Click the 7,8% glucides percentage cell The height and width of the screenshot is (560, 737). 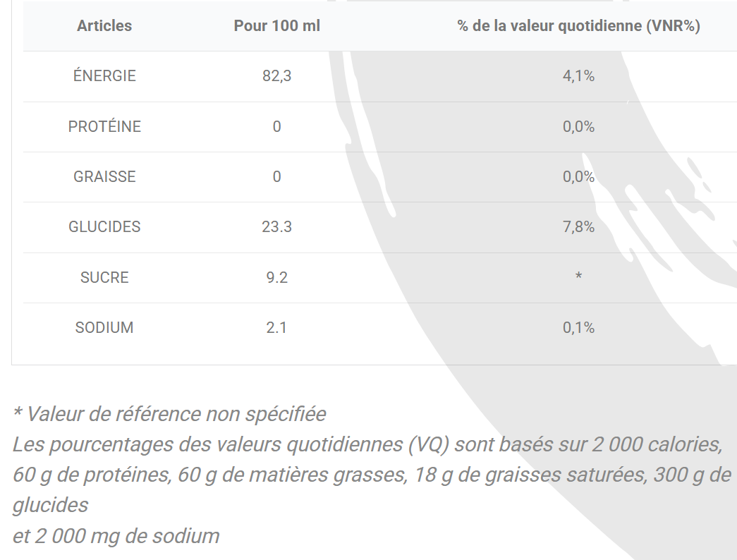(578, 227)
